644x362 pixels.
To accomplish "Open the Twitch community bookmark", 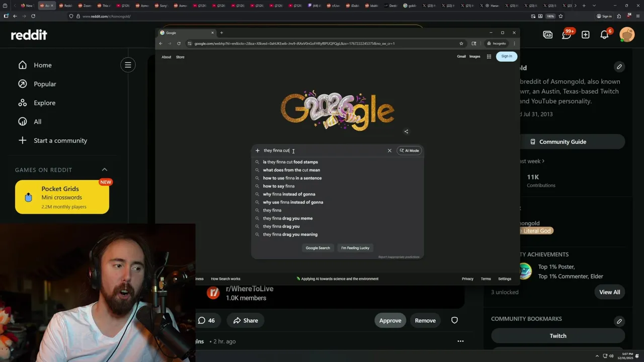I will tap(558, 336).
